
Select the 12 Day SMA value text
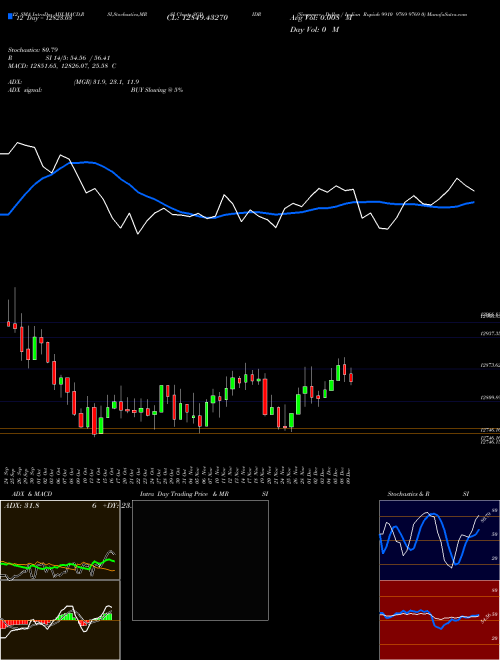43,19
